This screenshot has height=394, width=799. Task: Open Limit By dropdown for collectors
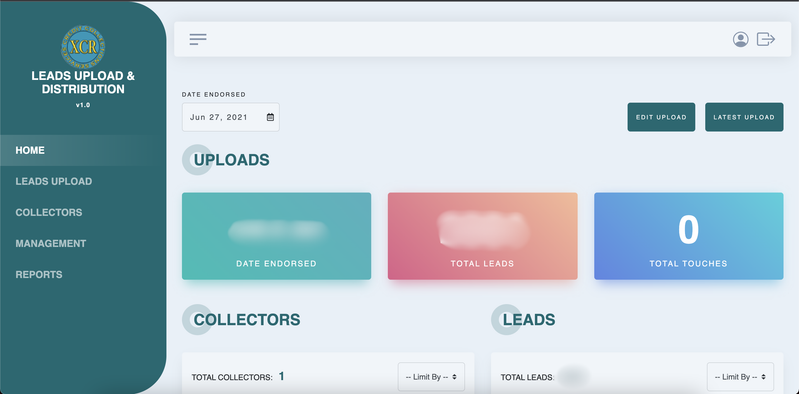pos(431,377)
